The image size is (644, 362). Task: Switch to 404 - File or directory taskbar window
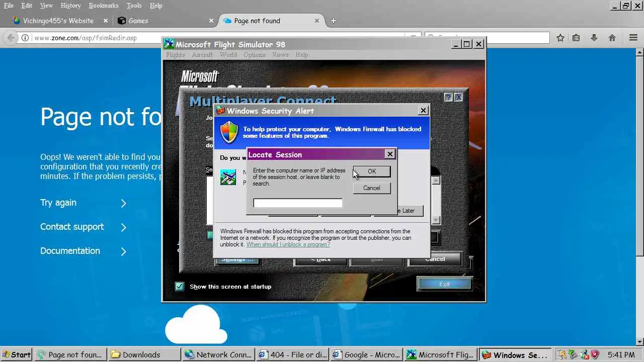point(292,354)
